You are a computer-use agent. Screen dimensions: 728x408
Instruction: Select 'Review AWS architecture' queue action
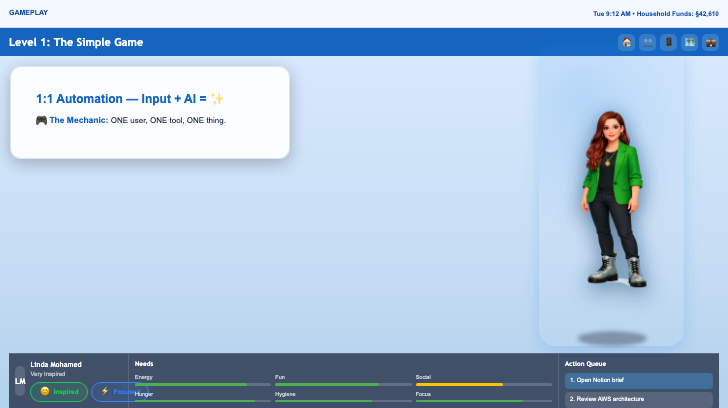(x=638, y=399)
